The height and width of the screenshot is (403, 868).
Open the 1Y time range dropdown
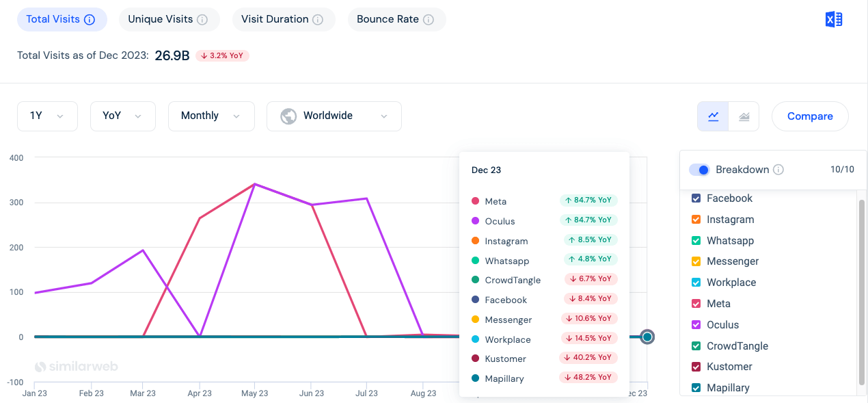tap(47, 116)
